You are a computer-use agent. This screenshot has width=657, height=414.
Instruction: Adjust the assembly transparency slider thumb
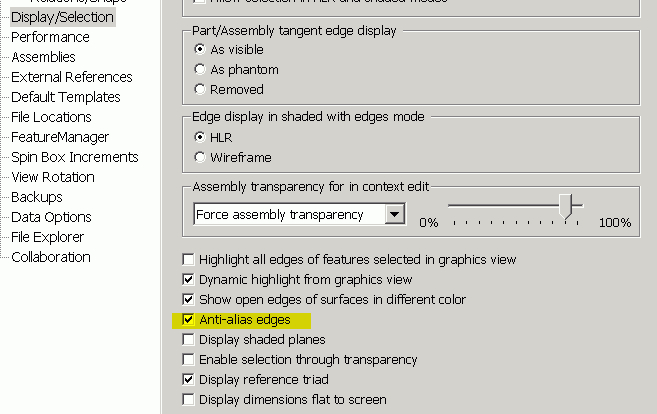pos(566,207)
